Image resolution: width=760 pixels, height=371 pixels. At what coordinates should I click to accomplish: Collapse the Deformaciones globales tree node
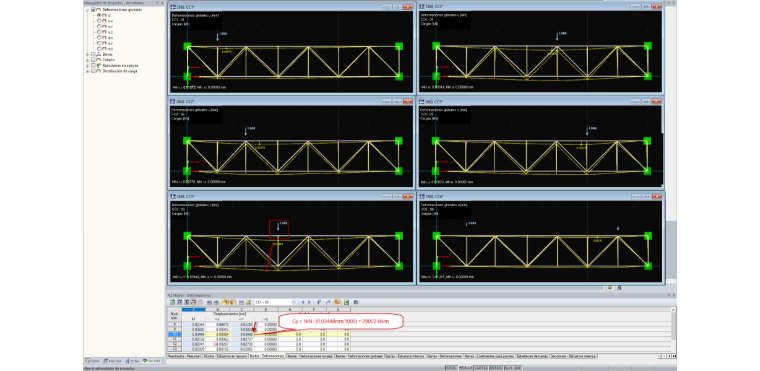(87, 10)
